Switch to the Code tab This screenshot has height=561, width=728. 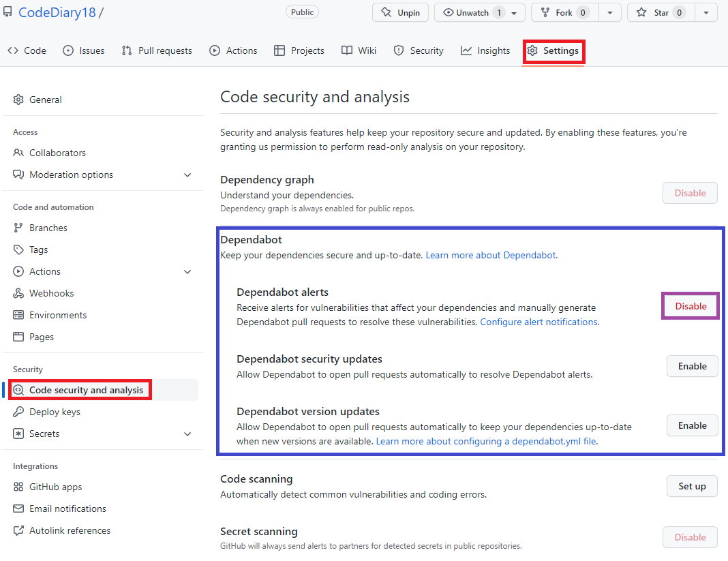point(27,50)
